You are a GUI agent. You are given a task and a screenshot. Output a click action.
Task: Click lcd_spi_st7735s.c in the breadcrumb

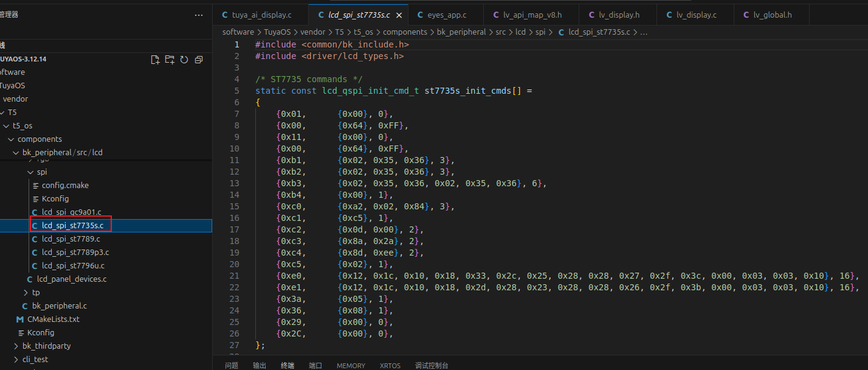599,32
